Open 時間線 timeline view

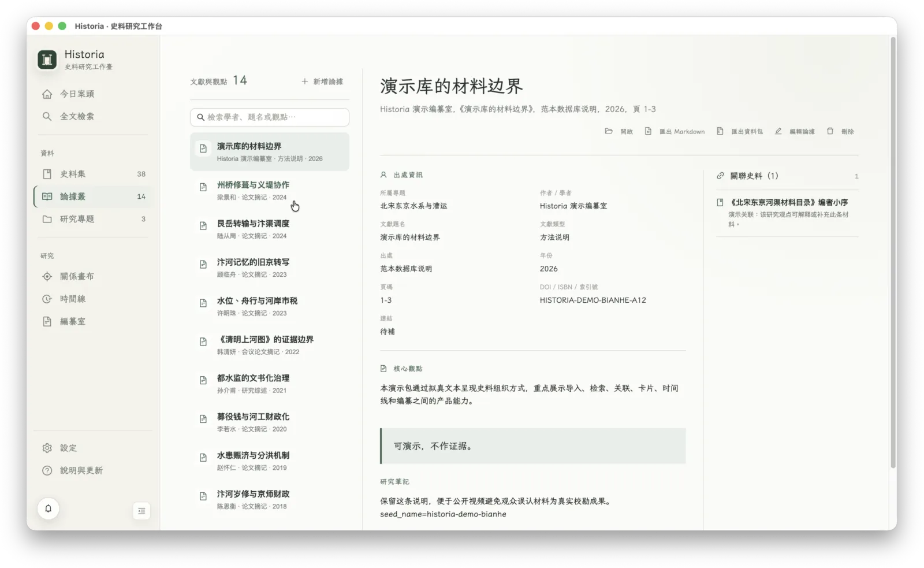tap(92, 299)
